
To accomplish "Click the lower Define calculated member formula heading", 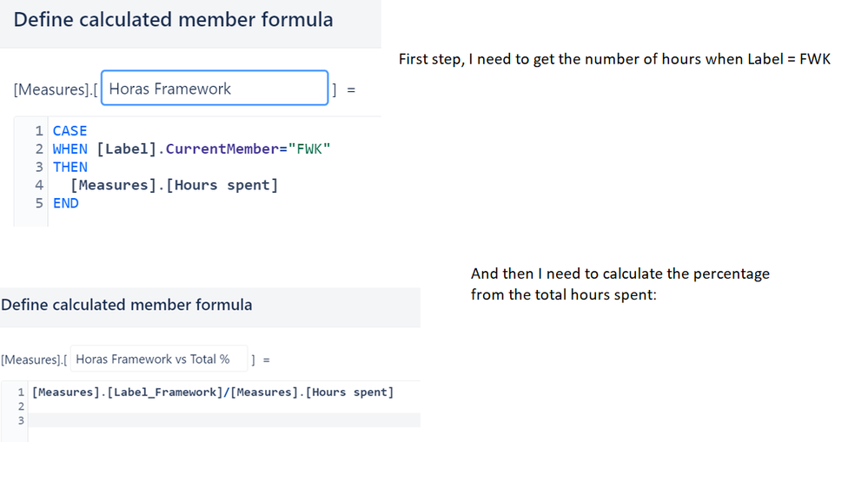I will pyautogui.click(x=127, y=305).
